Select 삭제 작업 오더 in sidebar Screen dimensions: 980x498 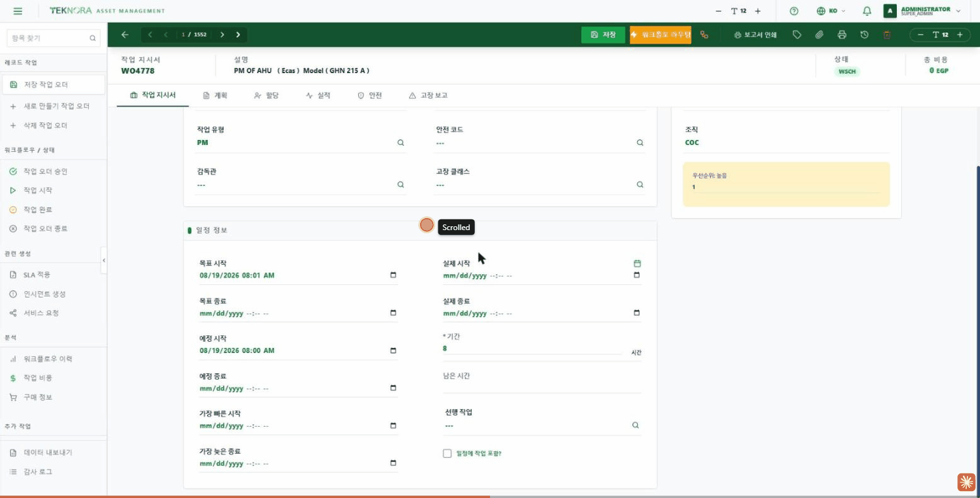click(x=53, y=125)
